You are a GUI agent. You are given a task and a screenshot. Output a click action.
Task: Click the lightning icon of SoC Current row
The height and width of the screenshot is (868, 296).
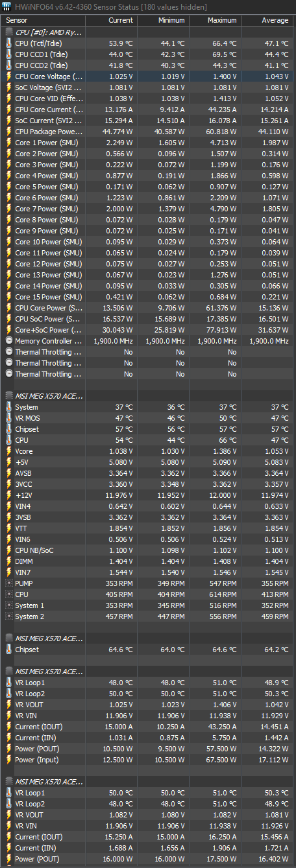pos(8,121)
